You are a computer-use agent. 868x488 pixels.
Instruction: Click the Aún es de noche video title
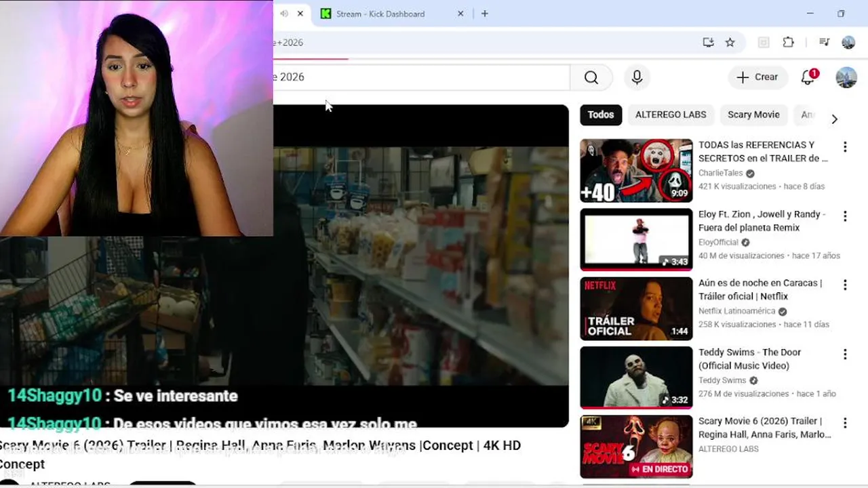760,289
